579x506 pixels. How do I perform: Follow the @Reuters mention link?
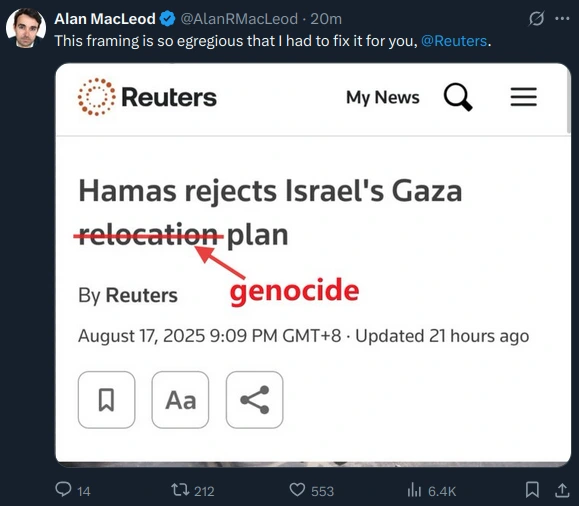[x=454, y=41]
